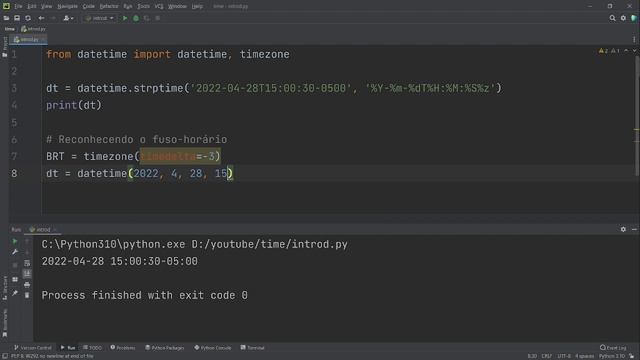Click the Restore Layout icon in Run panel
Screen dimensions: 640x360
click(15, 280)
